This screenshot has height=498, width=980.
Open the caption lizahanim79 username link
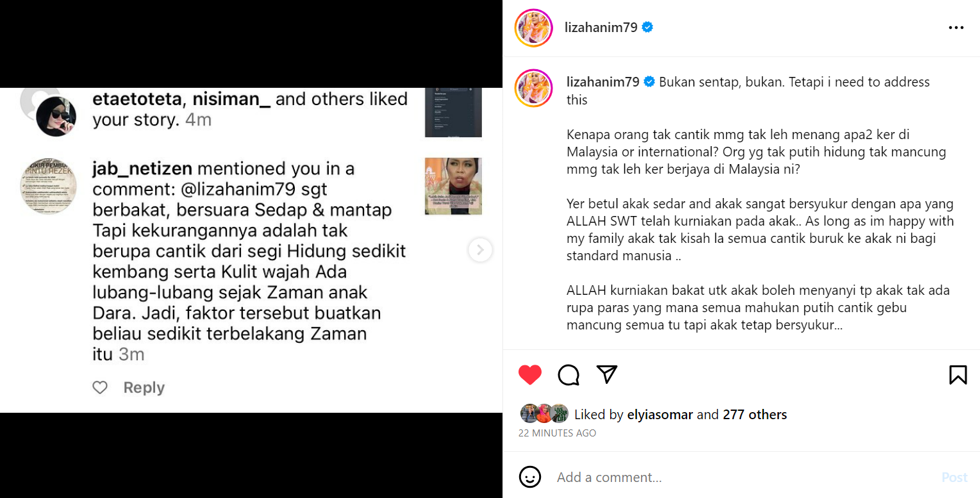(x=603, y=82)
